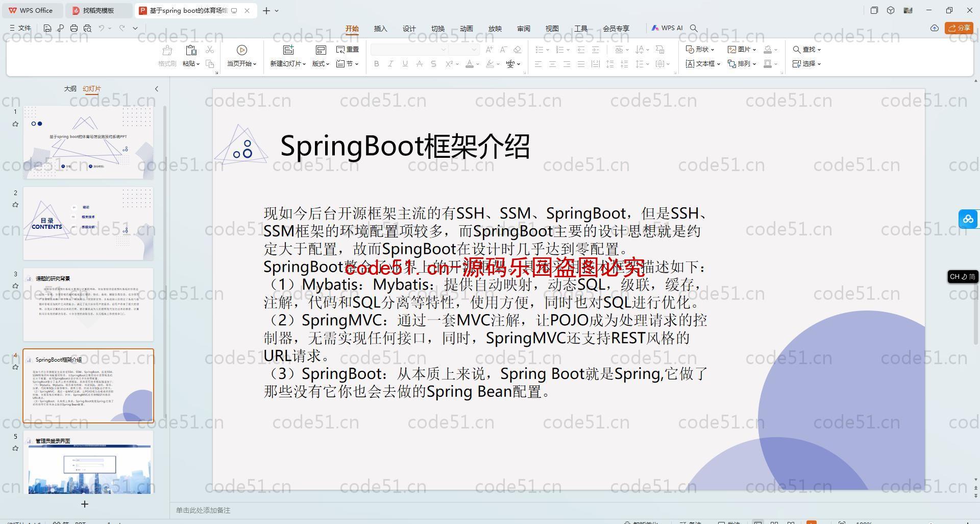Click the New Slide icon
The height and width of the screenshot is (524, 980).
tap(288, 50)
